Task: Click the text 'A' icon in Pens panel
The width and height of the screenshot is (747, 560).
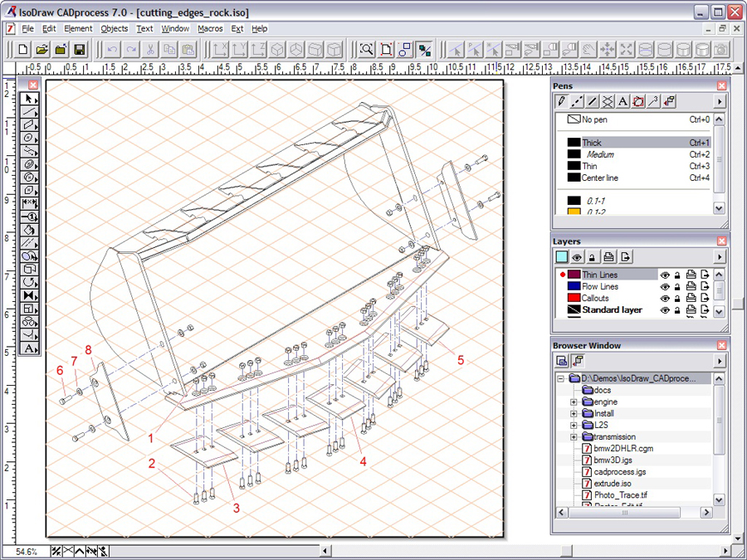Action: [623, 101]
